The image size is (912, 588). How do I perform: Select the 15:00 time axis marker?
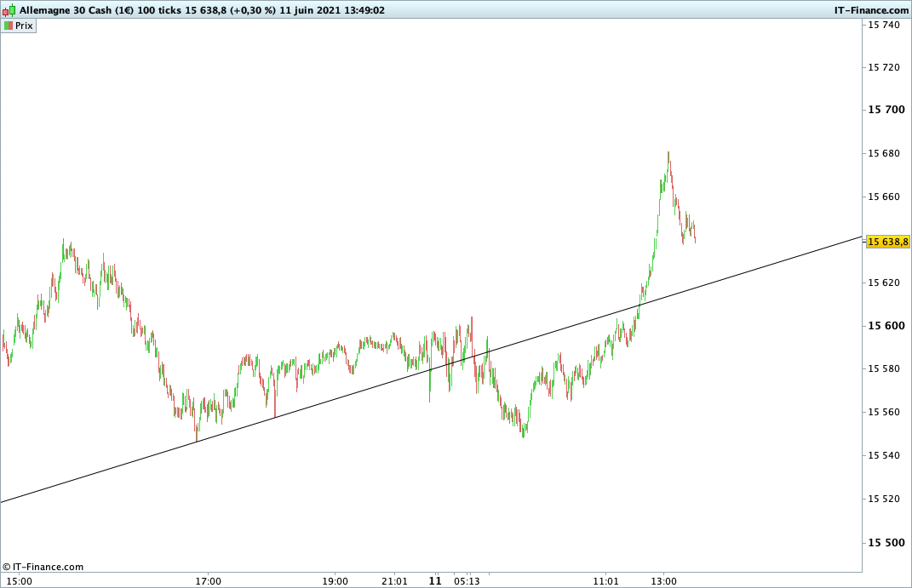20,581
